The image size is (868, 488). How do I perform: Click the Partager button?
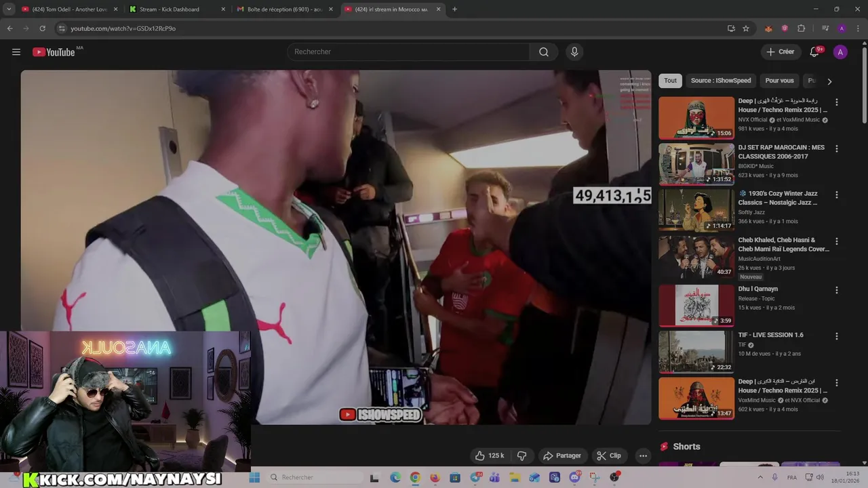[x=562, y=455]
